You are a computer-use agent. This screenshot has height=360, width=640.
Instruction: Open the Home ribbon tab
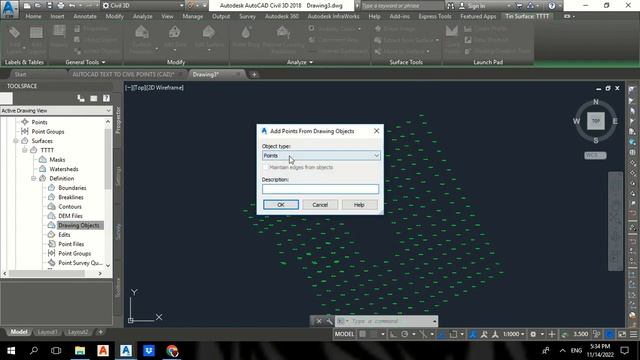(33, 16)
